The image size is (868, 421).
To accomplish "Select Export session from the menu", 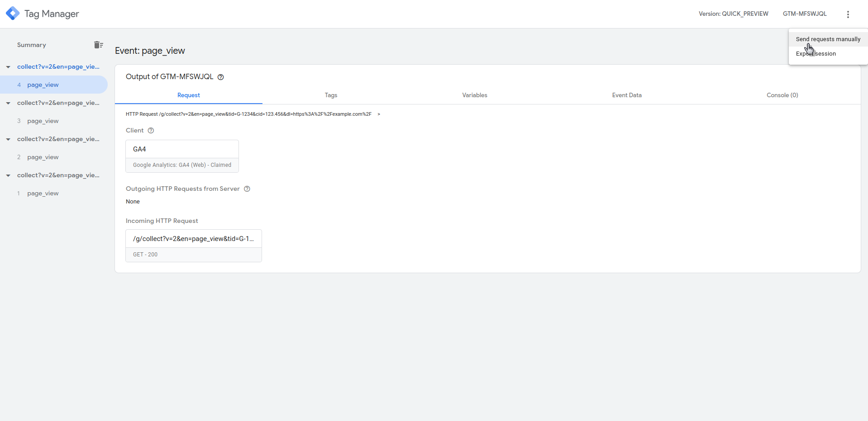I will coord(816,53).
